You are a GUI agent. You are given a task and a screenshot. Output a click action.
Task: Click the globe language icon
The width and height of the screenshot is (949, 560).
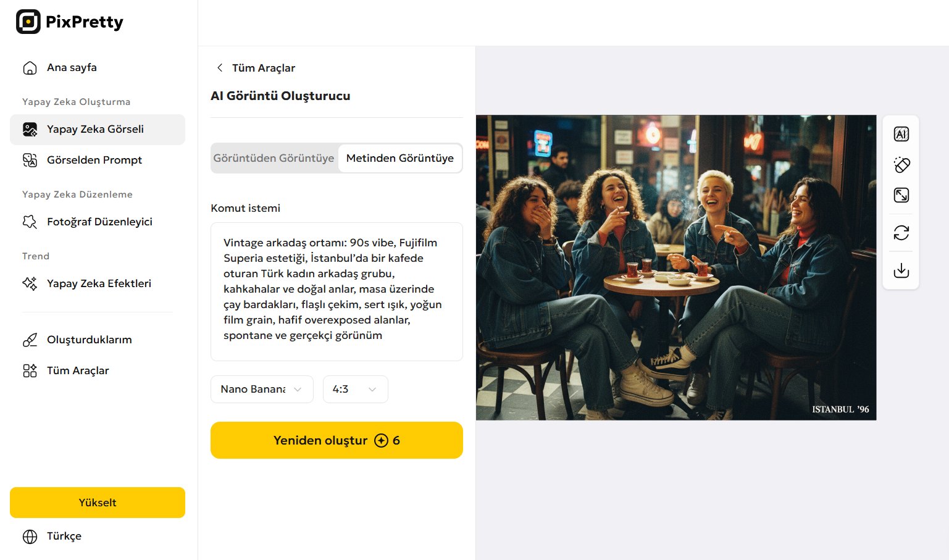(x=30, y=537)
